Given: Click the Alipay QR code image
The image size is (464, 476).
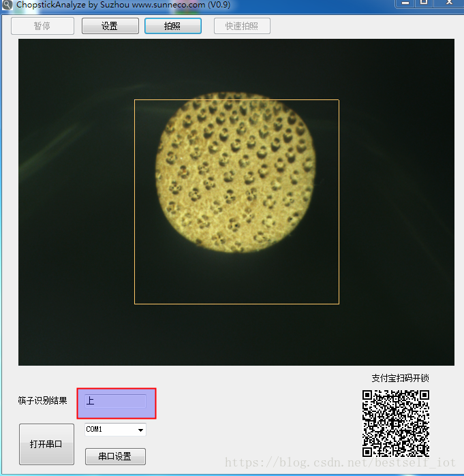Looking at the screenshot, I should click(396, 424).
